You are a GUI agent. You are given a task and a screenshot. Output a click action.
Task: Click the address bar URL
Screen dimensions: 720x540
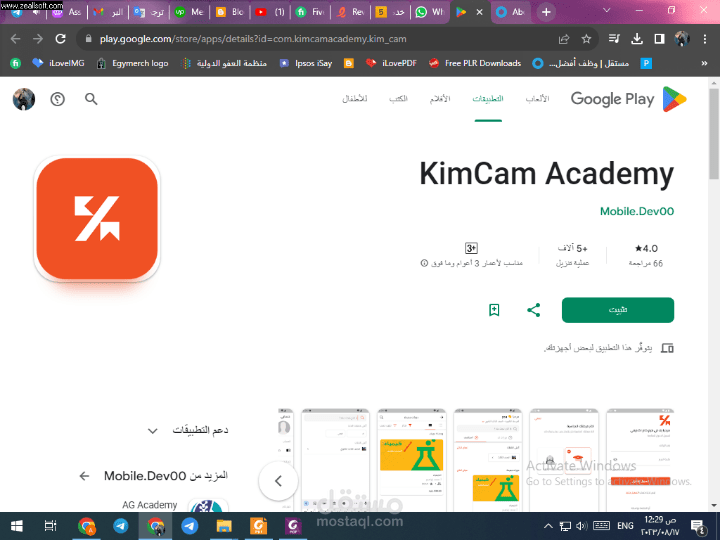click(x=253, y=39)
